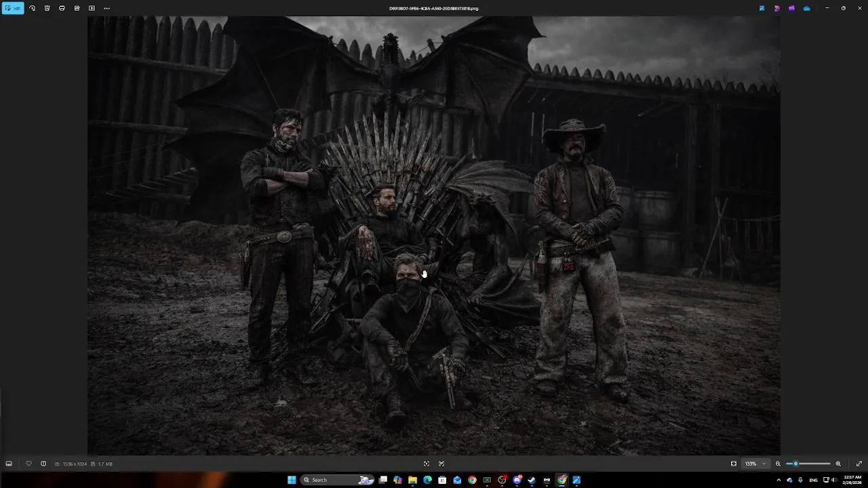This screenshot has width=868, height=488.
Task: Open Microsoft Store from the taskbar
Action: (442, 480)
